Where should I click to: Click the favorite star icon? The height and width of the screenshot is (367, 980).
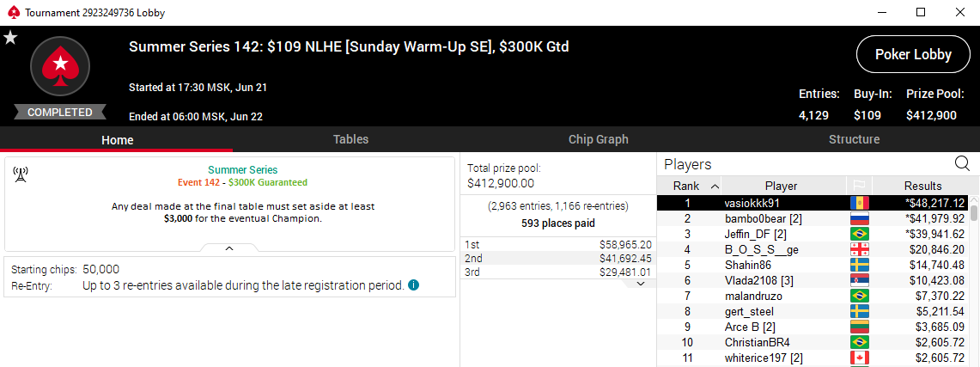(x=10, y=37)
